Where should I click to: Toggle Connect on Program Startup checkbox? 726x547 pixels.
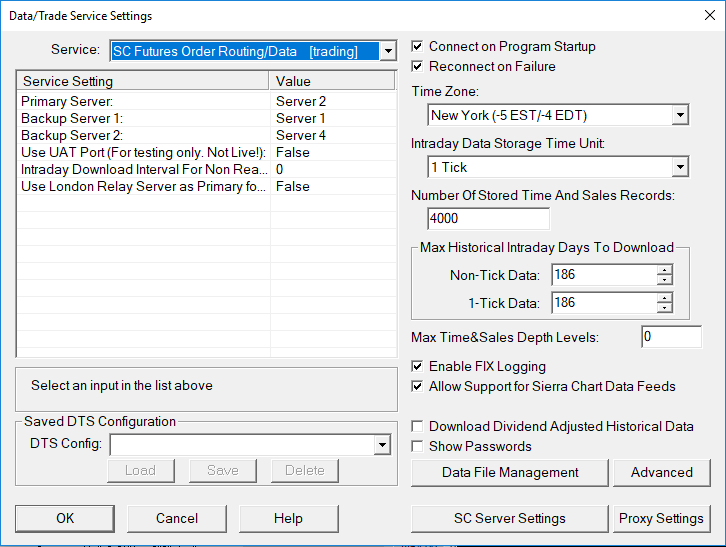[417, 46]
